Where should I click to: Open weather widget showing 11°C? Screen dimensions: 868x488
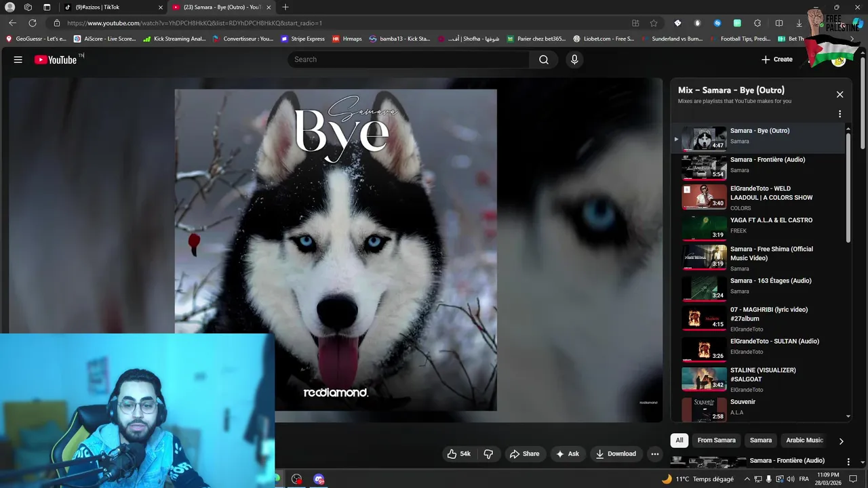697,479
